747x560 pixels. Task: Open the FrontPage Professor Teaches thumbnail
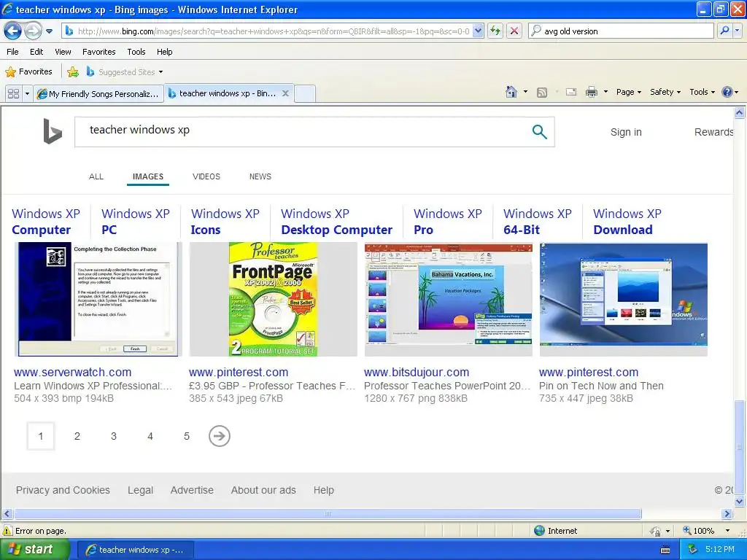(273, 299)
